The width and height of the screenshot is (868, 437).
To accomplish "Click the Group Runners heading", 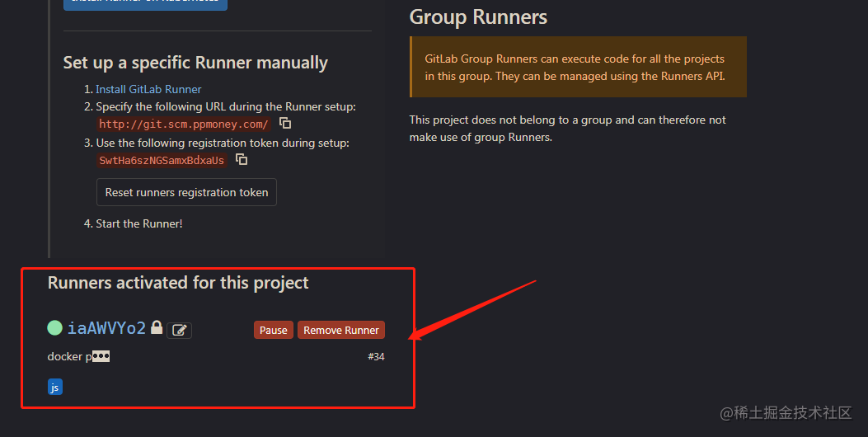I will pyautogui.click(x=478, y=17).
